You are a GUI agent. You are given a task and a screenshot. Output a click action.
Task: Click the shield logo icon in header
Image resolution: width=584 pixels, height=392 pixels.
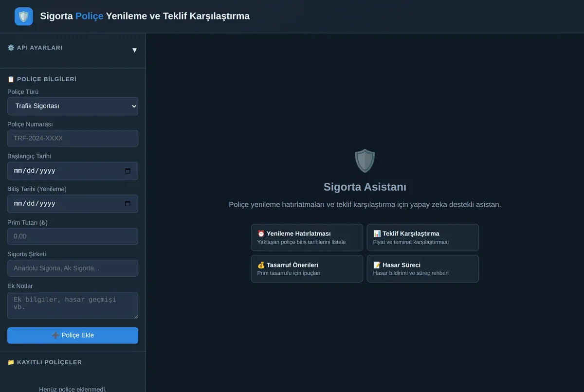point(24,17)
